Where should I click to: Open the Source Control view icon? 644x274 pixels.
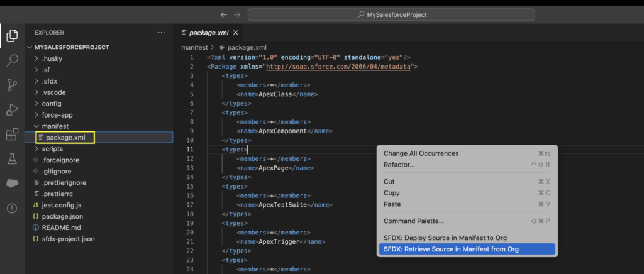point(13,85)
